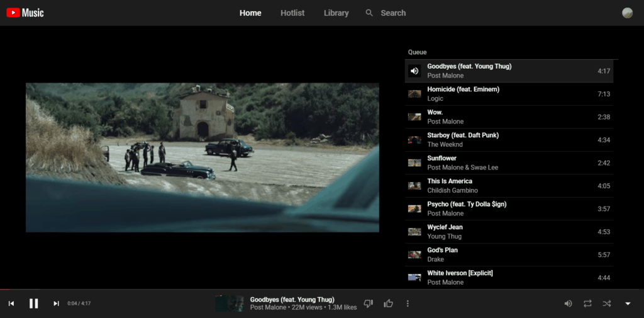Click Childish Gambino artist name

[x=452, y=190]
